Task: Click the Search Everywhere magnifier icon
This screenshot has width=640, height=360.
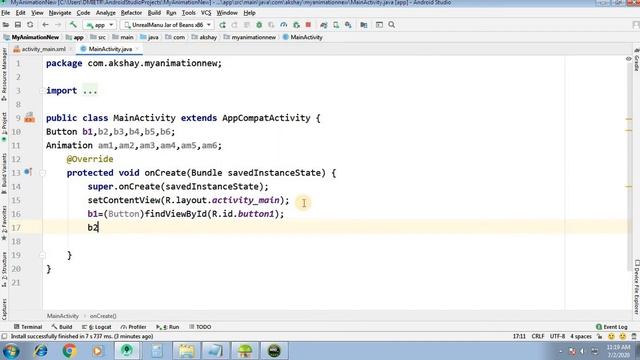Action: pos(391,25)
